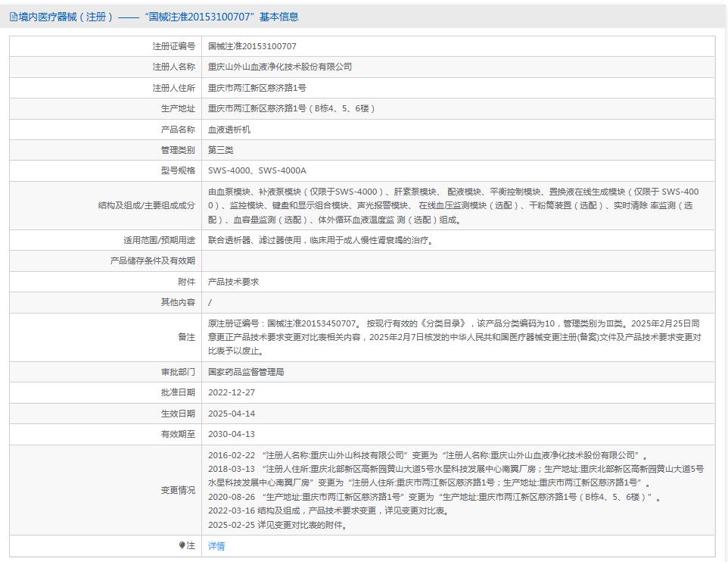This screenshot has width=728, height=562.
Task: Click the document icon in the page header
Action: [13, 17]
